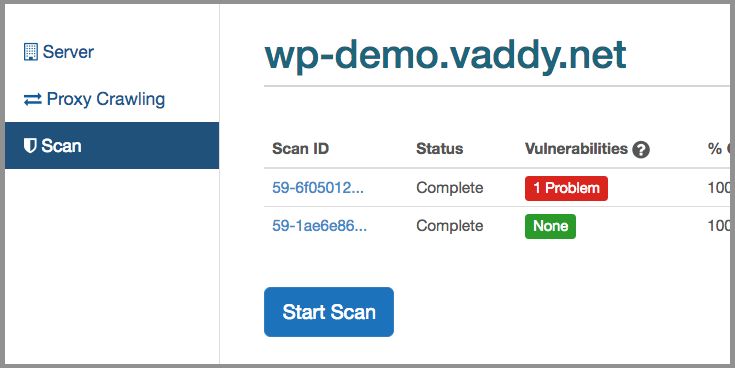Open scan 59-1ae6e86... link
735x368 pixels.
pyautogui.click(x=319, y=225)
